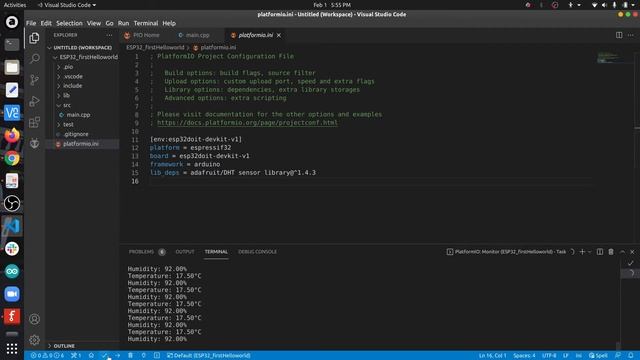Open the Extensions view
The height and width of the screenshot is (360, 640).
pos(34,122)
